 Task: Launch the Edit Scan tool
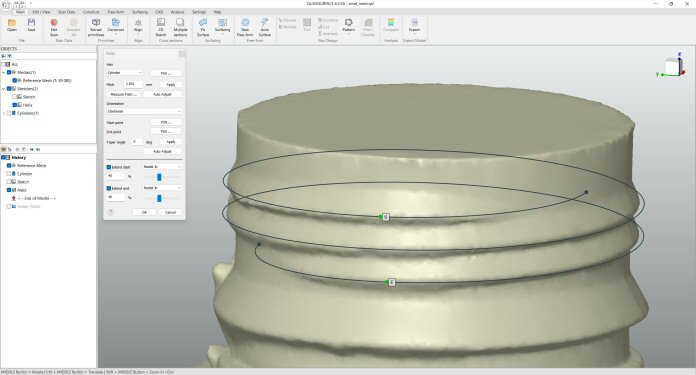coord(54,27)
